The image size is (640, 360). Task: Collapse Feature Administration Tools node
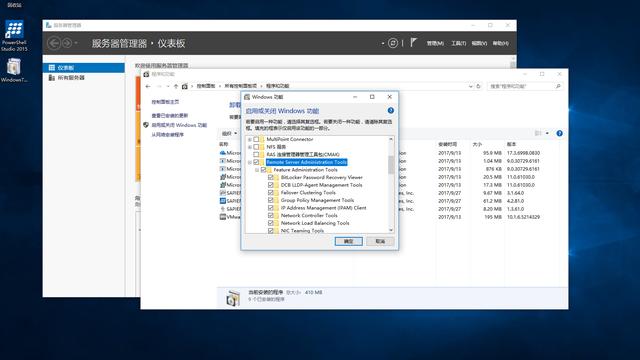coord(257,170)
